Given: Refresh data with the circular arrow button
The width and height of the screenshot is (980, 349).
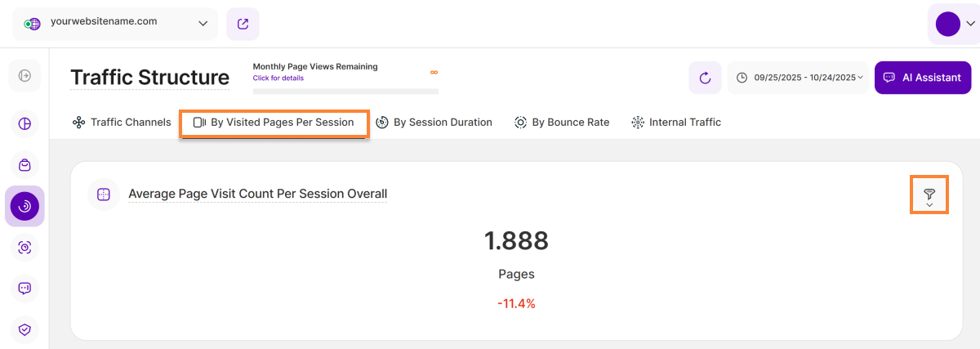Looking at the screenshot, I should click(x=705, y=78).
